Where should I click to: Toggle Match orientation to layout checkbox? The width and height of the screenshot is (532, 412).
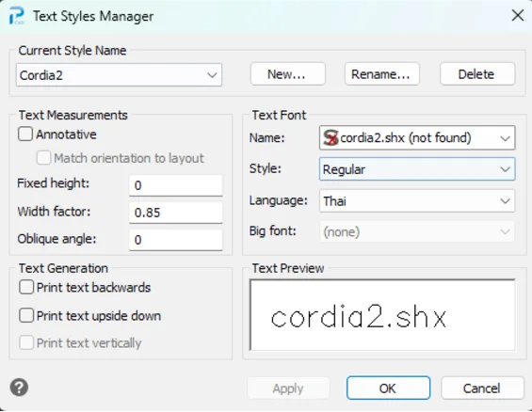pyautogui.click(x=43, y=158)
